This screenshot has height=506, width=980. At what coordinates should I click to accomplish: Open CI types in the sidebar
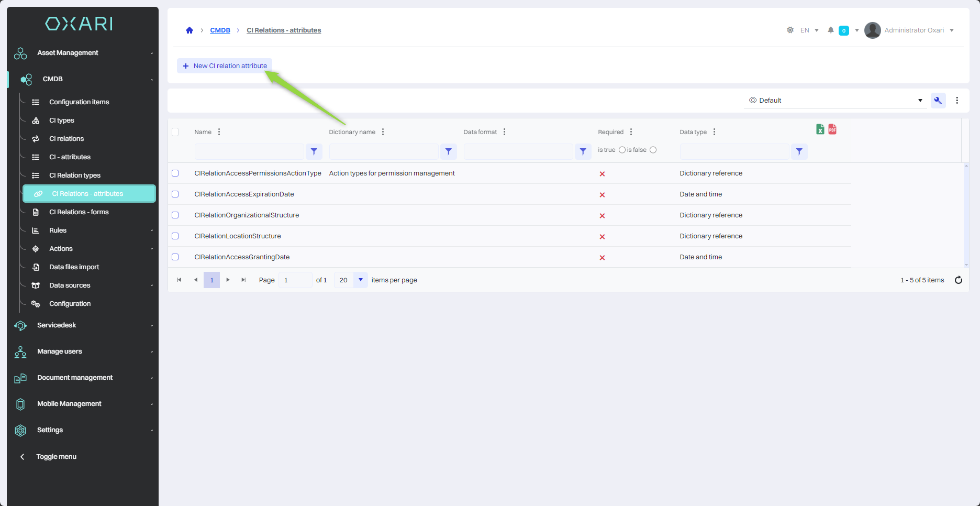point(62,120)
